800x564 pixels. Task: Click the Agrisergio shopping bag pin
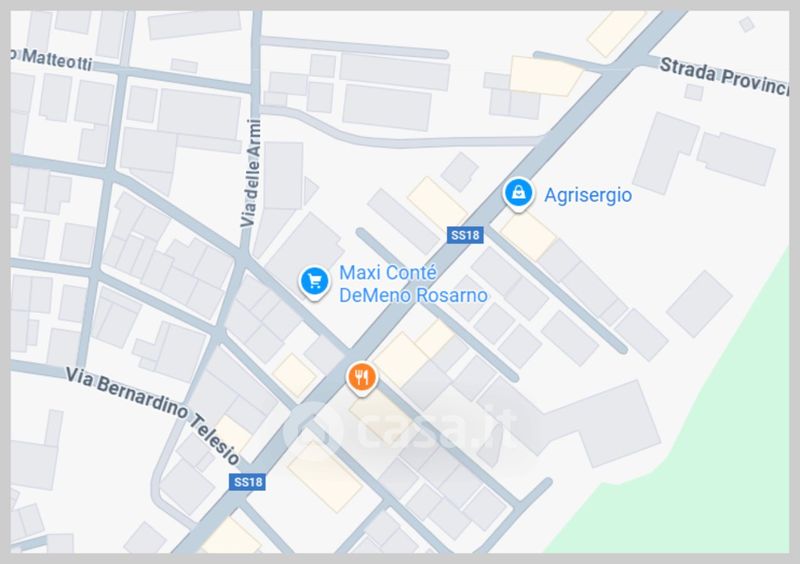coord(518,194)
